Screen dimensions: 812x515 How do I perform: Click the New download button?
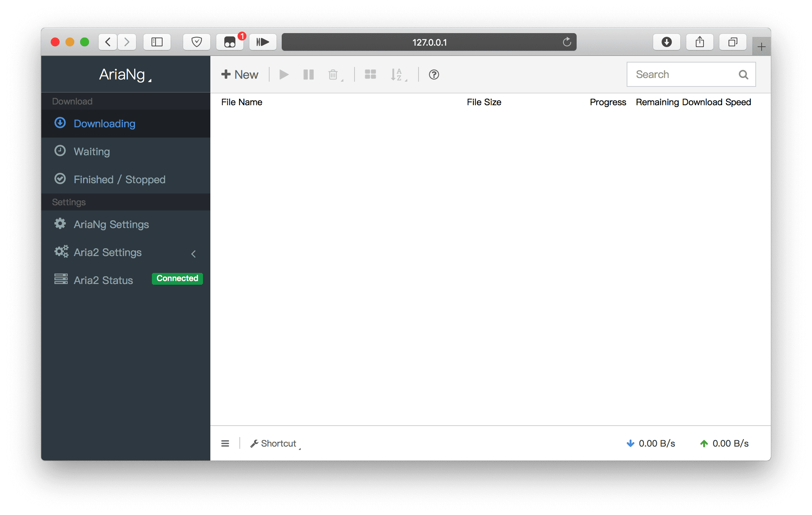239,74
